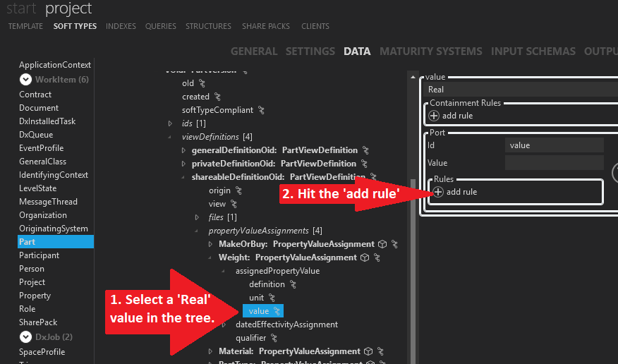This screenshot has width=618, height=364.
Task: Select the Document soft type
Action: pyautogui.click(x=39, y=108)
